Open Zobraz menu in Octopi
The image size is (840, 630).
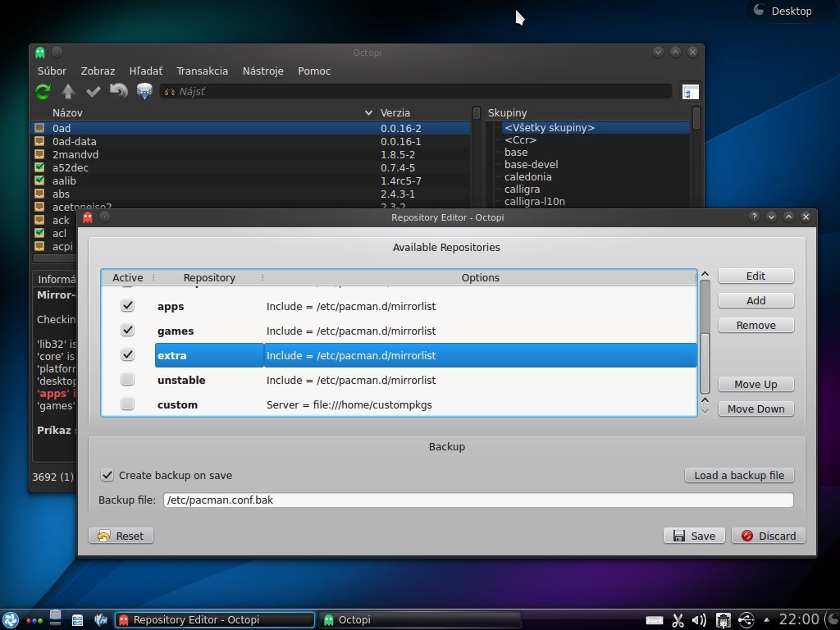[x=98, y=71]
